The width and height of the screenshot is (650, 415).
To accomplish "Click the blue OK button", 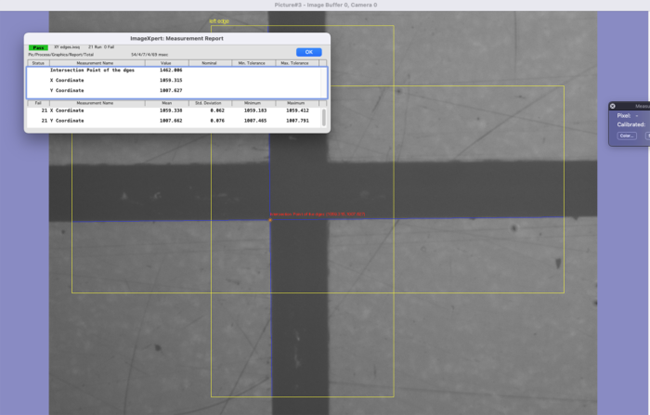I will [x=309, y=52].
